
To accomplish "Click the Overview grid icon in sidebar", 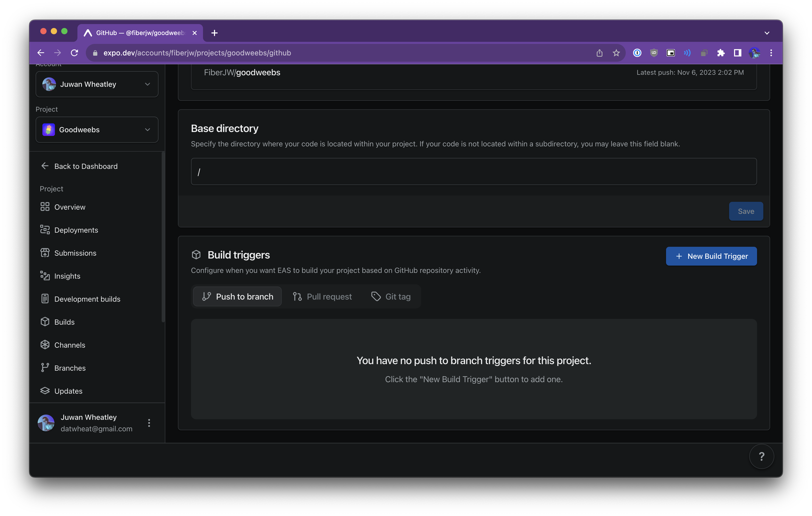I will (45, 207).
